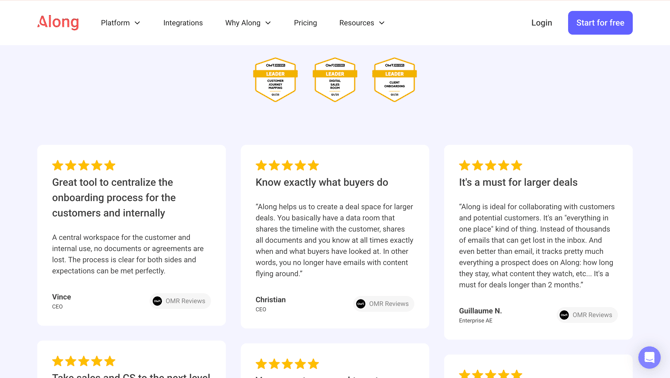Click OMR Reviews badge on Guillaume's review
This screenshot has height=378, width=670.
[x=587, y=315]
